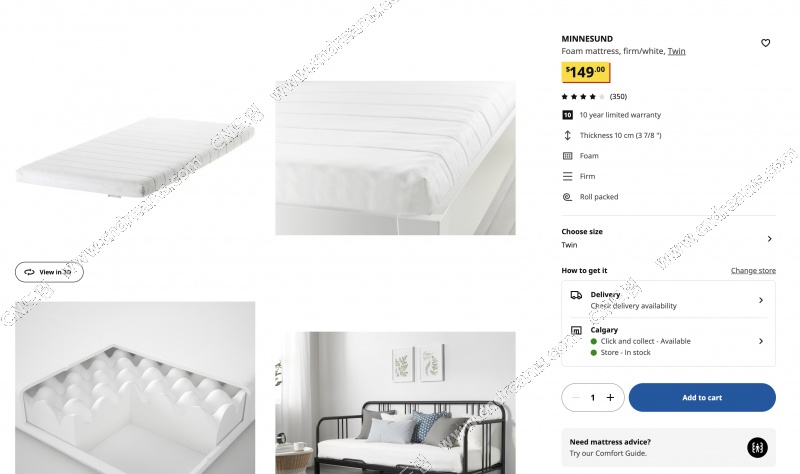Expand Calgary store availability chevron
This screenshot has width=800, height=474.
coord(761,341)
